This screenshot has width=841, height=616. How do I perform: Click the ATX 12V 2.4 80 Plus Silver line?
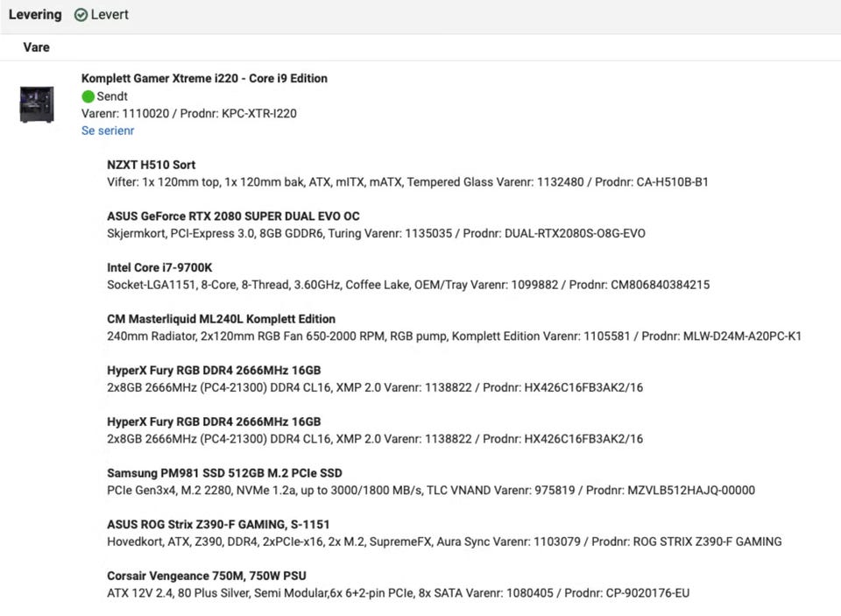click(399, 593)
